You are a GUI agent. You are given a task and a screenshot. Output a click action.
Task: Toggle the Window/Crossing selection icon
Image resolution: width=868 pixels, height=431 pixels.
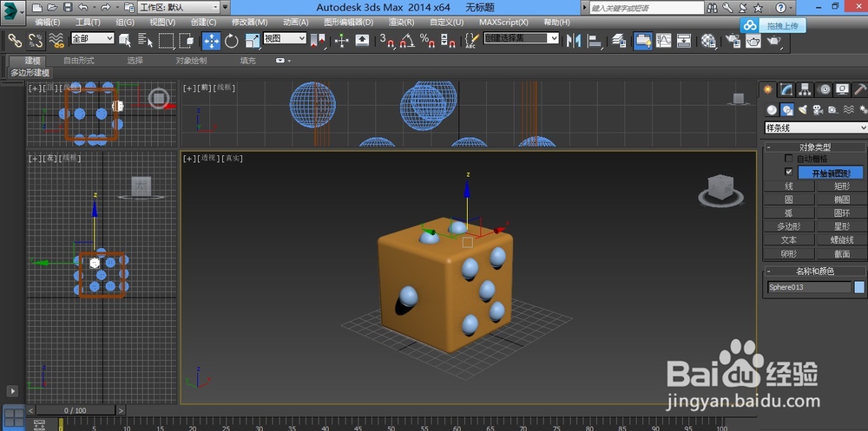187,41
